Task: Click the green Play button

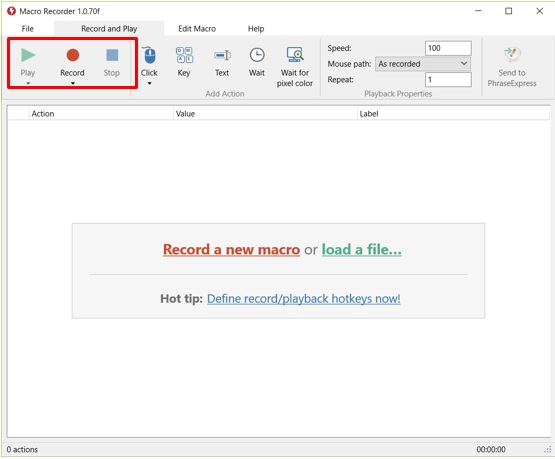Action: pos(28,62)
